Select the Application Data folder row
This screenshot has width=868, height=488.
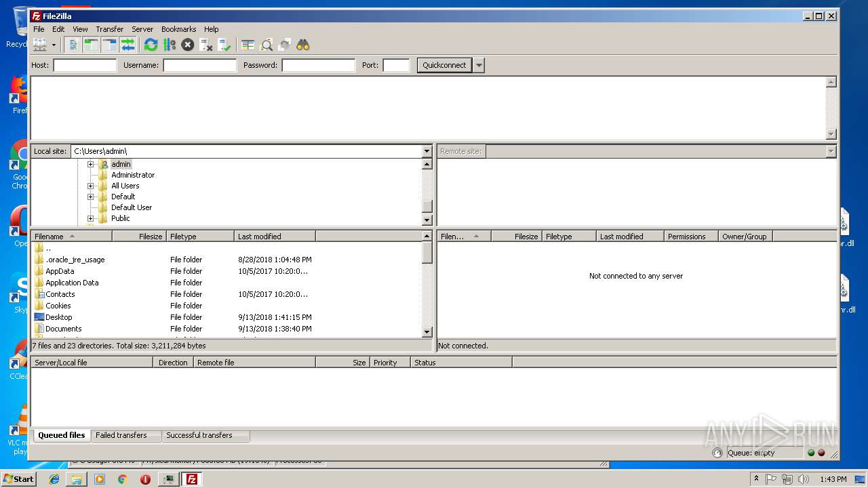tap(226, 283)
